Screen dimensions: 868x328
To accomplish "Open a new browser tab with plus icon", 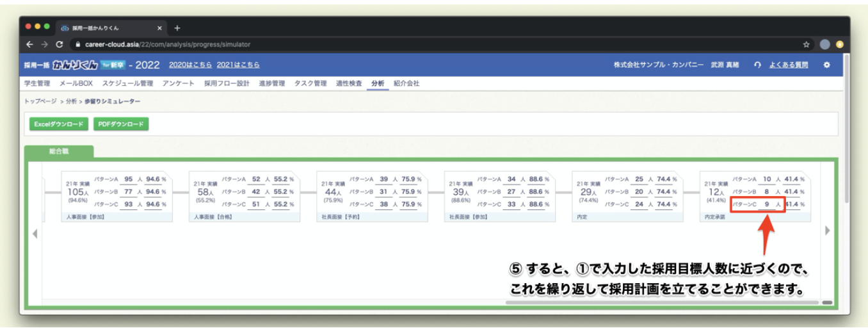I will [177, 28].
